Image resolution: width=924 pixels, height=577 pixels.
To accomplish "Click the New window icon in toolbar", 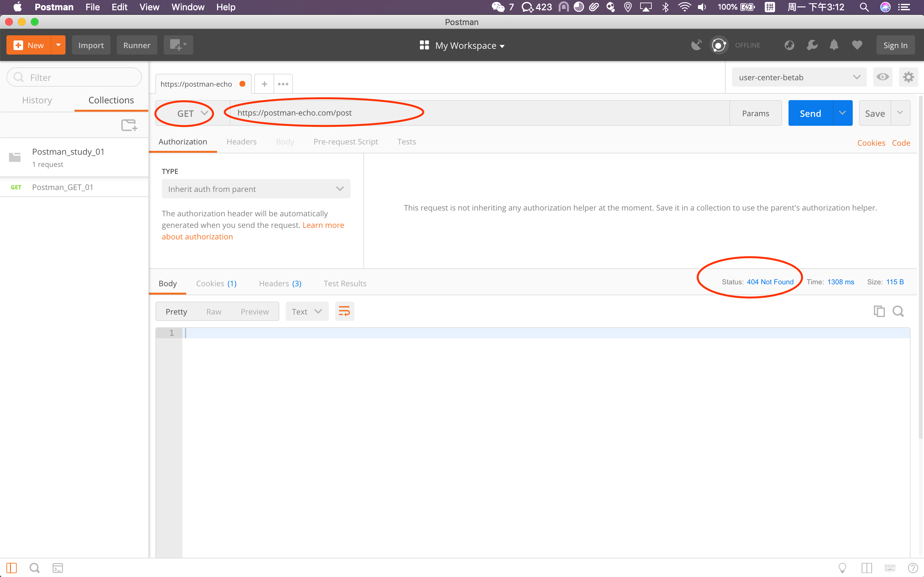I will pos(178,45).
